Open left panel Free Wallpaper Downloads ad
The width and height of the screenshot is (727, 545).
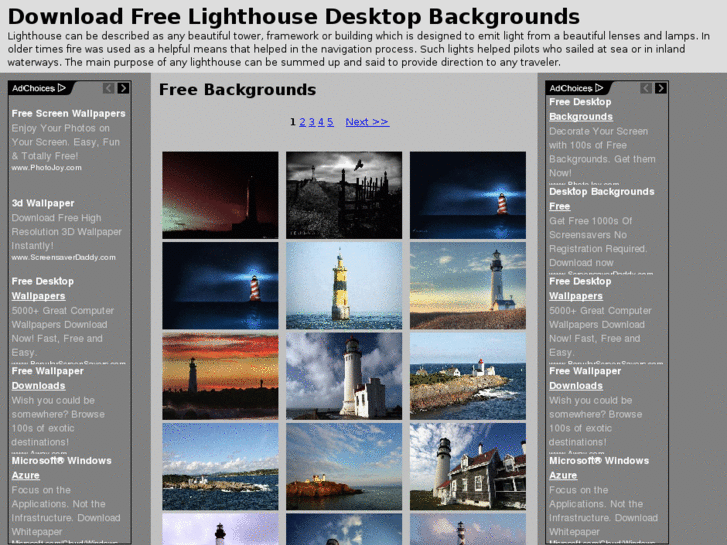(47, 378)
